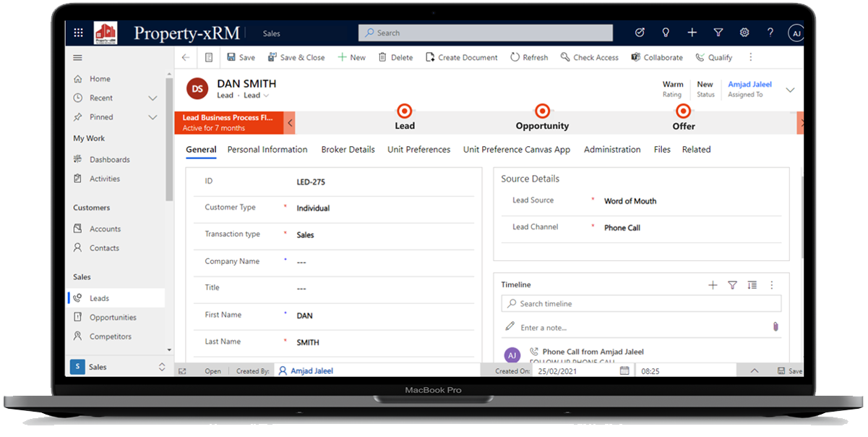The width and height of the screenshot is (868, 437).
Task: Click Save & Close
Action: (296, 57)
